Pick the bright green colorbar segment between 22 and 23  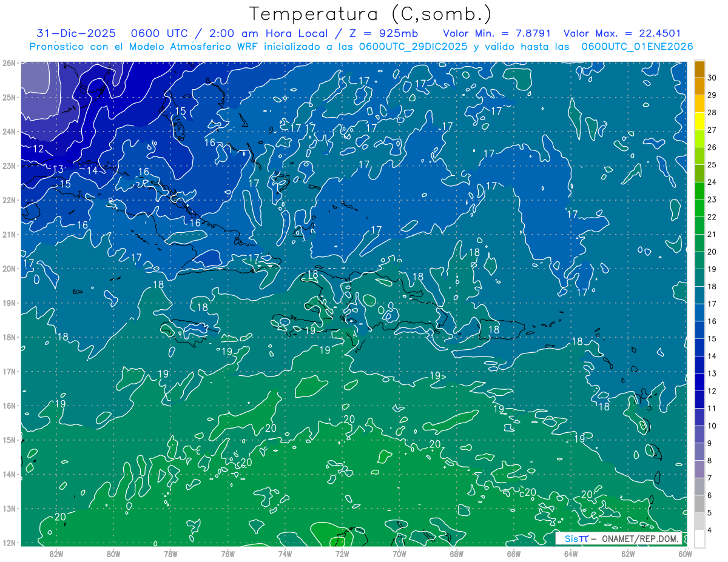pyautogui.click(x=699, y=208)
